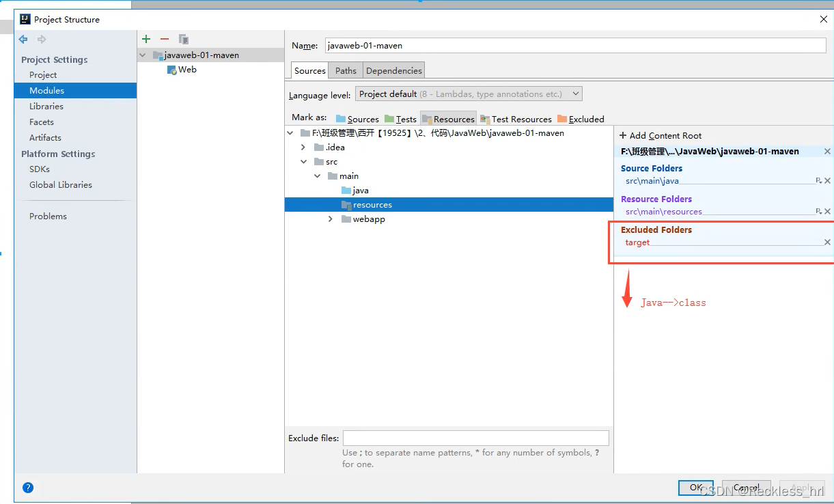The height and width of the screenshot is (504, 834).
Task: Expand the webapp folder node
Action: click(x=331, y=219)
